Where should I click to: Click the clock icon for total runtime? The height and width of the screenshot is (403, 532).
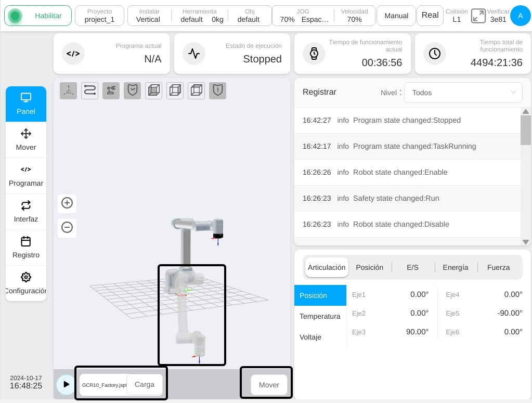click(435, 54)
